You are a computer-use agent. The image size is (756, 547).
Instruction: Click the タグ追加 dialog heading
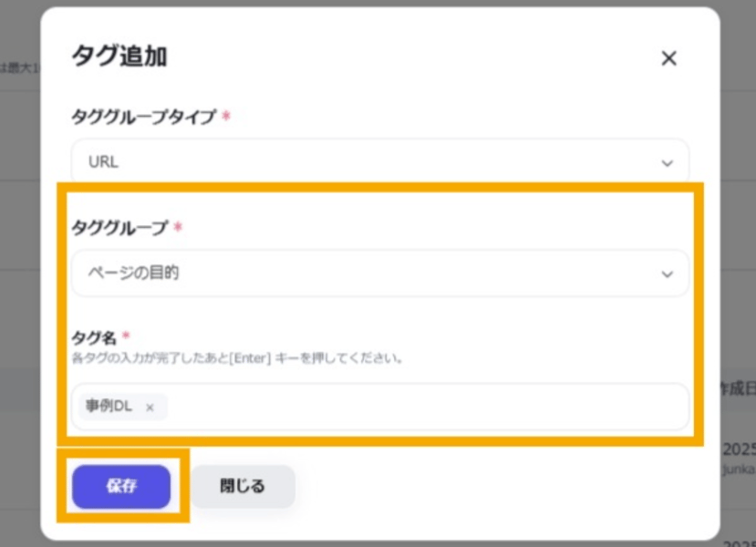point(119,57)
